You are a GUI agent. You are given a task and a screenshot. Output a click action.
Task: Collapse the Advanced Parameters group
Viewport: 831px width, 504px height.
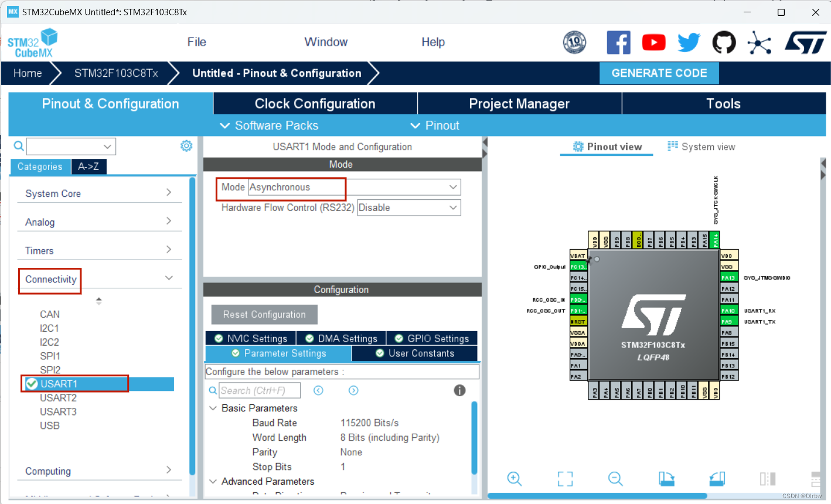pos(213,481)
